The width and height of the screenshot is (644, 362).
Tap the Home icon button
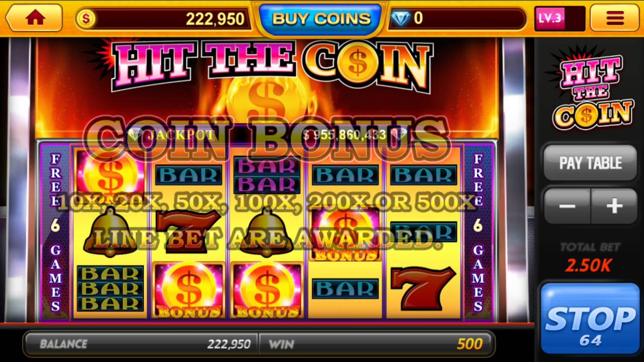click(x=34, y=18)
